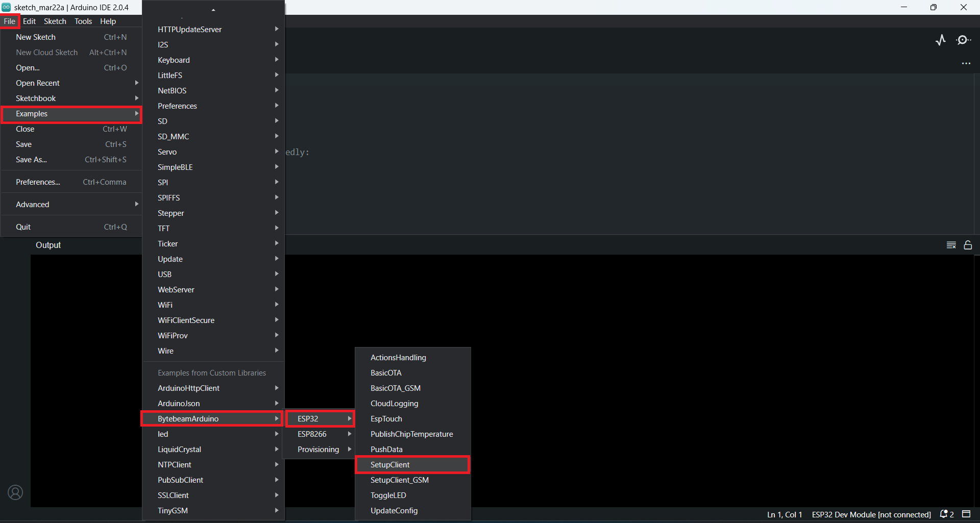Expand SD_MMC examples submenu
This screenshot has width=980, height=523.
(213, 137)
